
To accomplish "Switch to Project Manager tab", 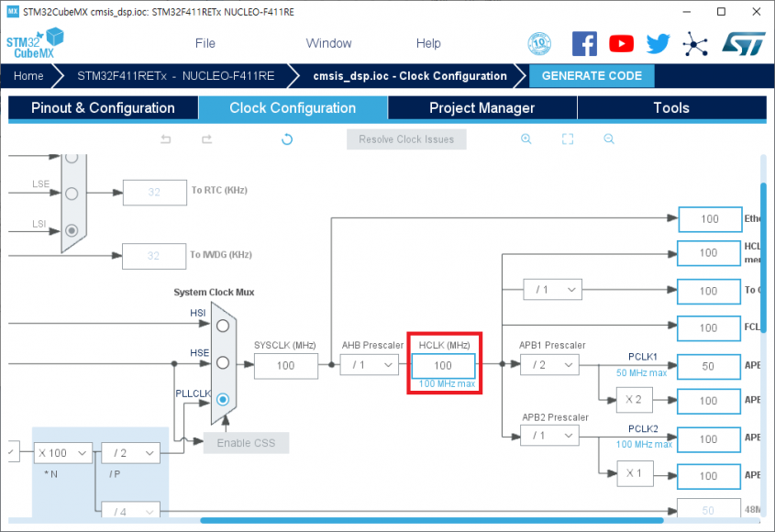I will click(x=482, y=108).
